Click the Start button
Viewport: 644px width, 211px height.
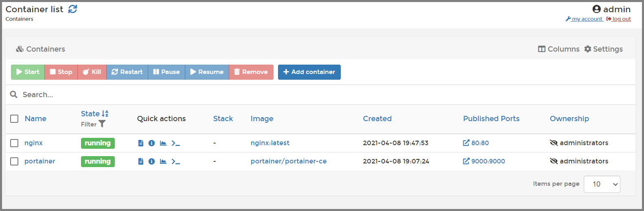point(28,72)
